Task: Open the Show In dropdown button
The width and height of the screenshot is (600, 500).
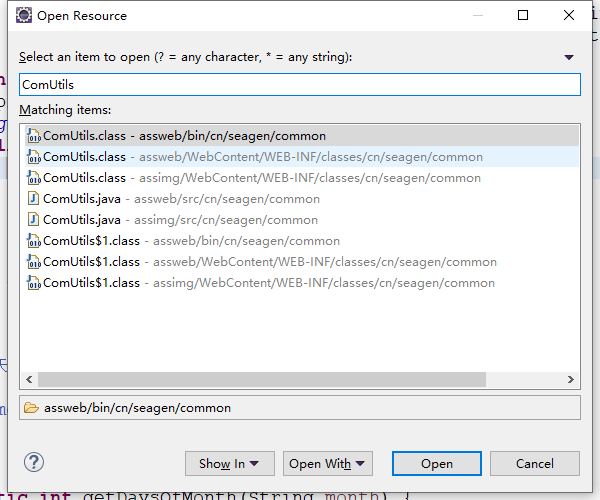Action: pyautogui.click(x=230, y=464)
